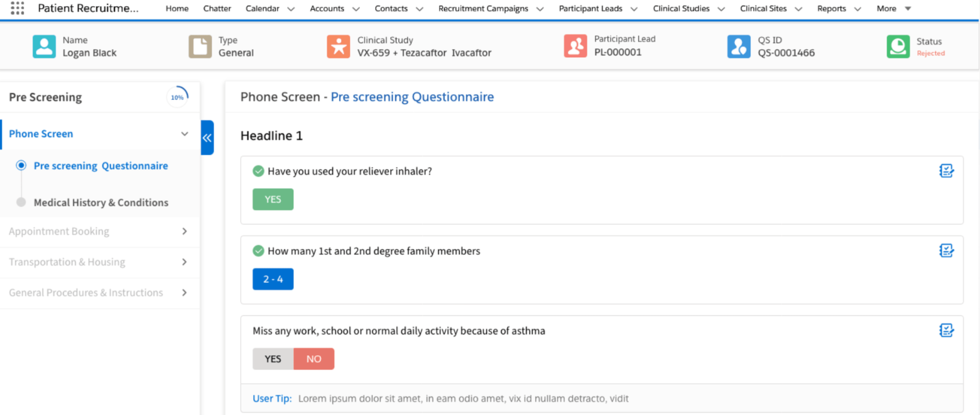Click the YES answer for reliever inhaler

[273, 199]
